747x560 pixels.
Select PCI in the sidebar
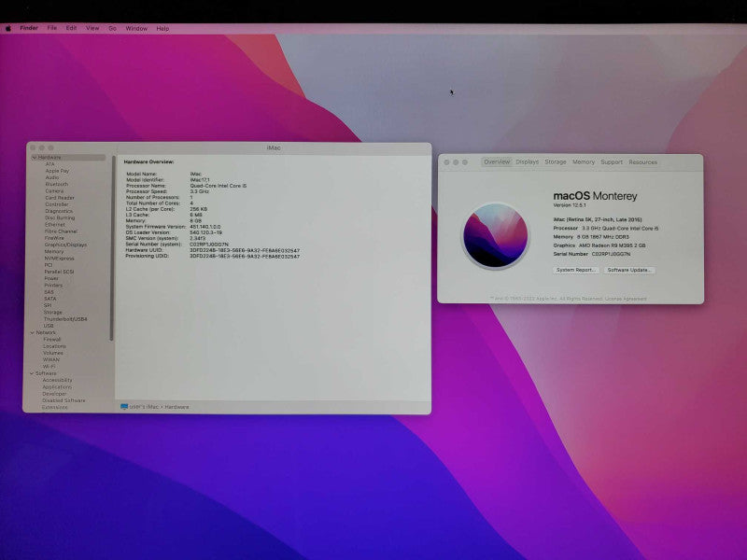pyautogui.click(x=49, y=265)
